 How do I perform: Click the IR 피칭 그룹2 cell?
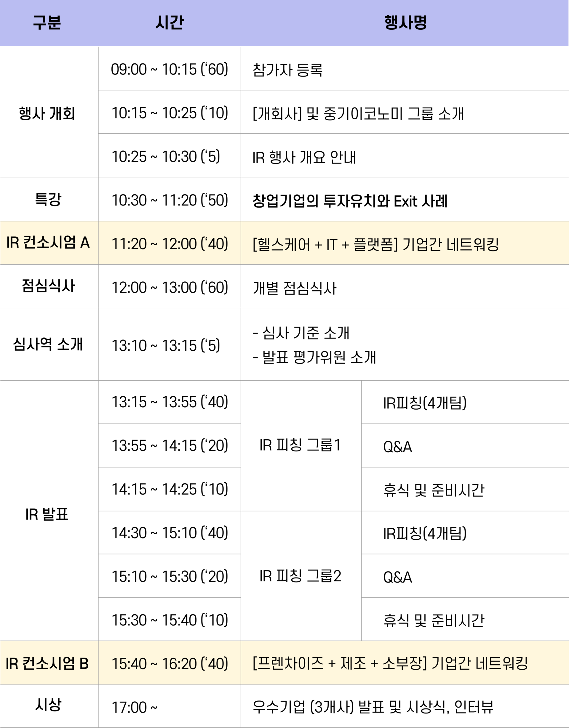pyautogui.click(x=300, y=576)
